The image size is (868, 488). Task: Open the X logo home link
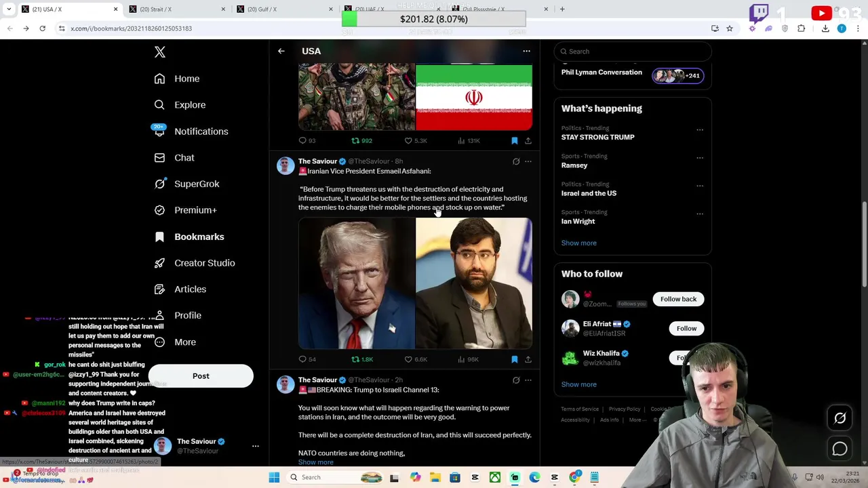pos(159,52)
